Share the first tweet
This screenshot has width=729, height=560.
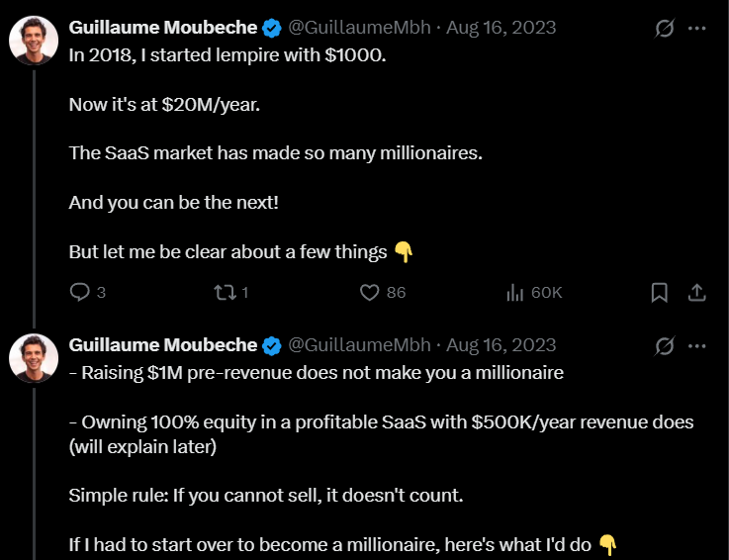coord(696,292)
